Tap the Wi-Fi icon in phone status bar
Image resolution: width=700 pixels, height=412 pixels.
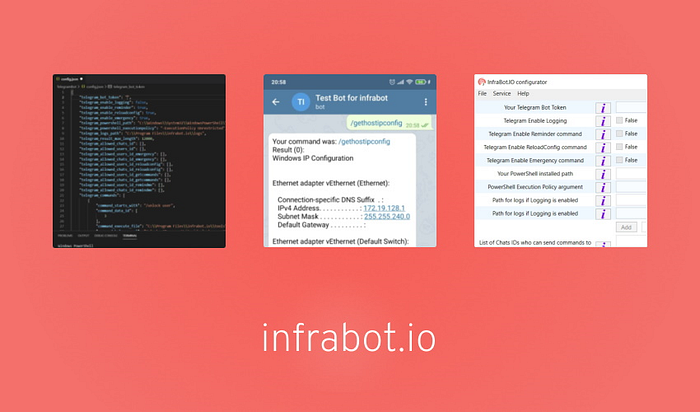point(409,82)
